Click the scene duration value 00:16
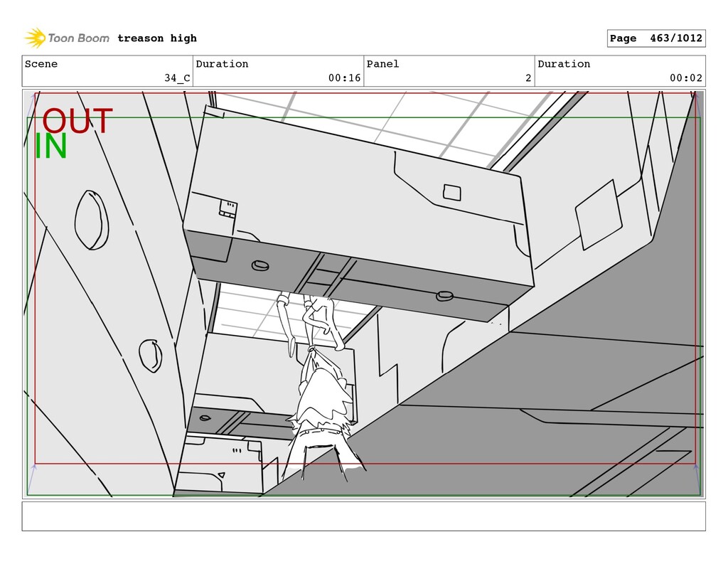Image resolution: width=728 pixels, height=564 pixels. [344, 78]
